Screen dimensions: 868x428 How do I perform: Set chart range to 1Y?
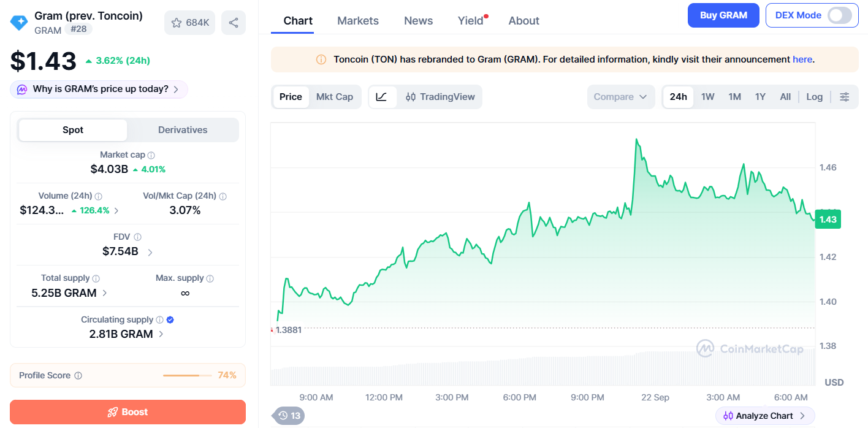760,97
